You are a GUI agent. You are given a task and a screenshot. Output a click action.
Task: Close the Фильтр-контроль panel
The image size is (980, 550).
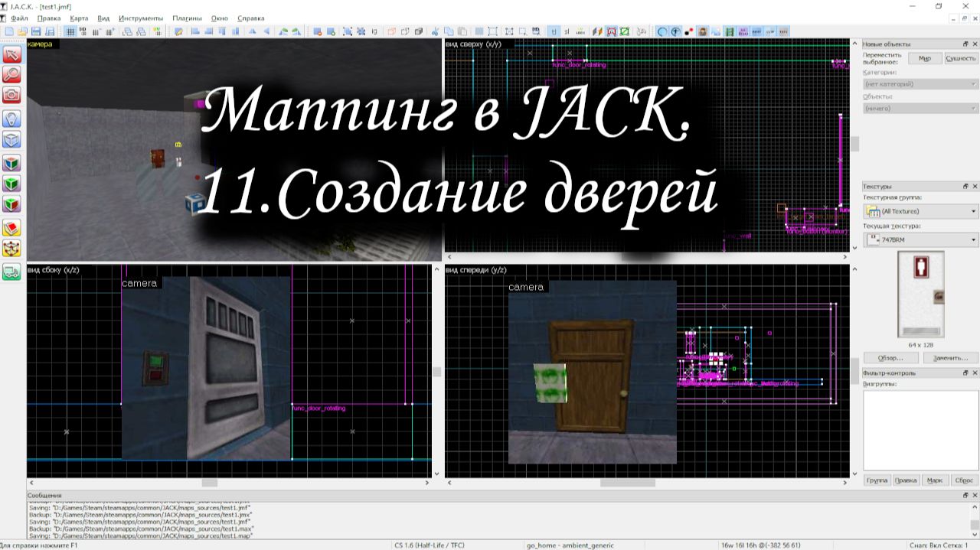click(974, 373)
